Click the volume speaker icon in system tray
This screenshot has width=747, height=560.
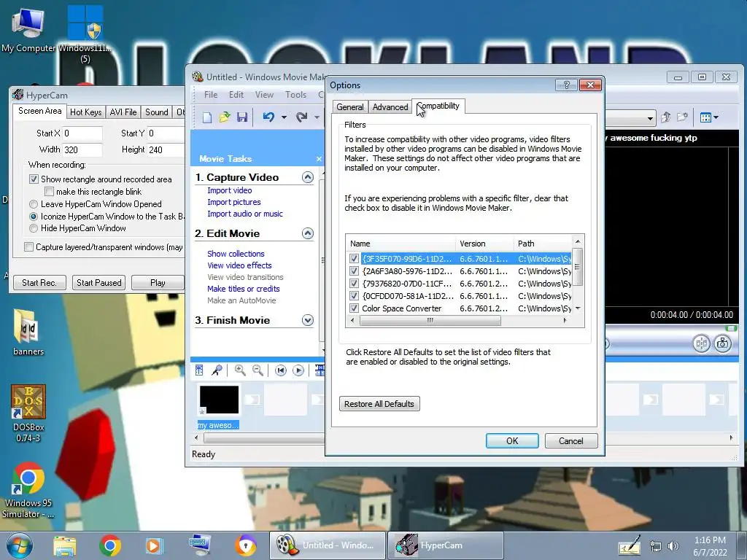click(x=673, y=546)
